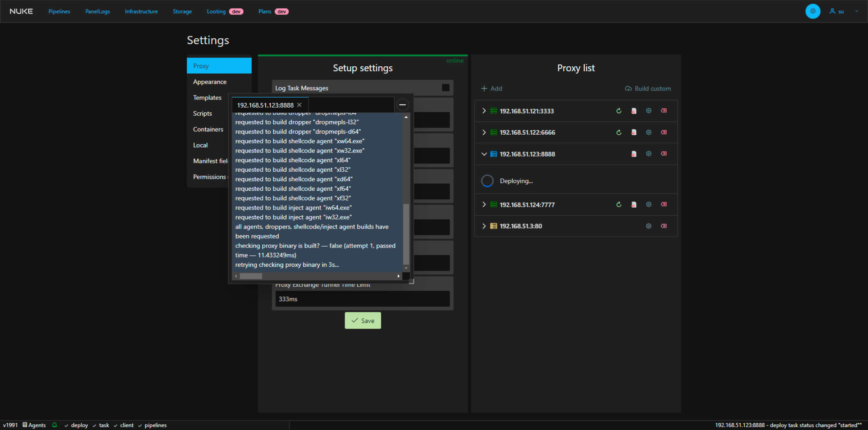Viewport: 868px width, 430px height.
Task: Delete proxy 192.168.51.121:3333 with red remove icon
Action: [664, 111]
